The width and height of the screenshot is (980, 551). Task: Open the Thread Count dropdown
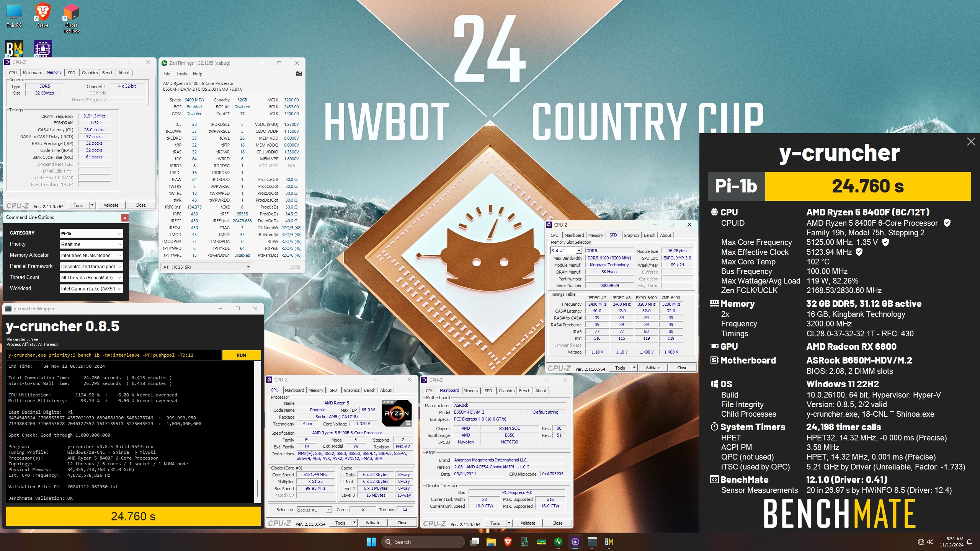click(x=91, y=278)
